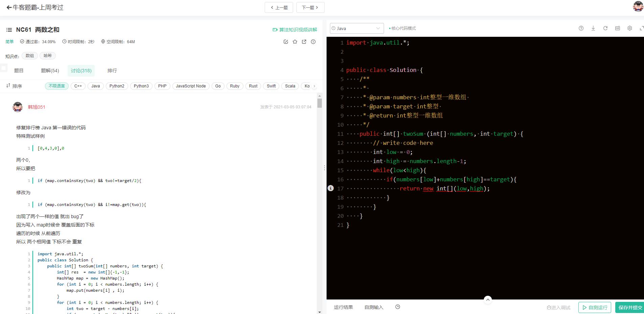Go to next problem 下一题

tap(310, 7)
